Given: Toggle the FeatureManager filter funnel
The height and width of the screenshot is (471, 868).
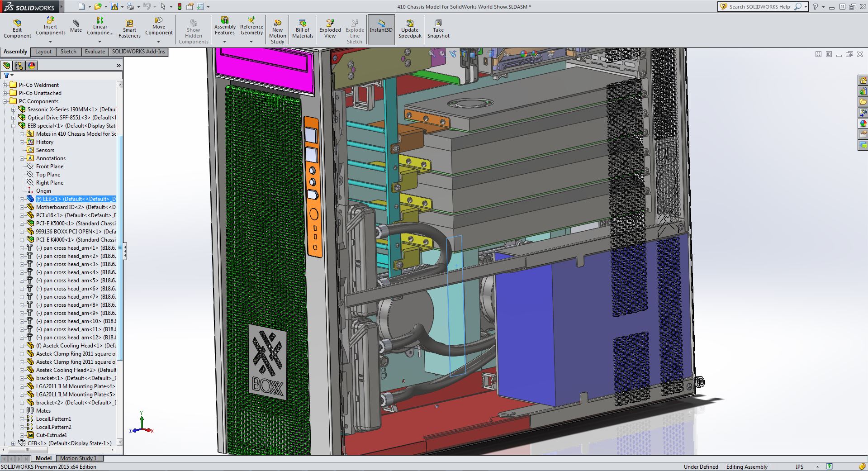Looking at the screenshot, I should point(7,75).
